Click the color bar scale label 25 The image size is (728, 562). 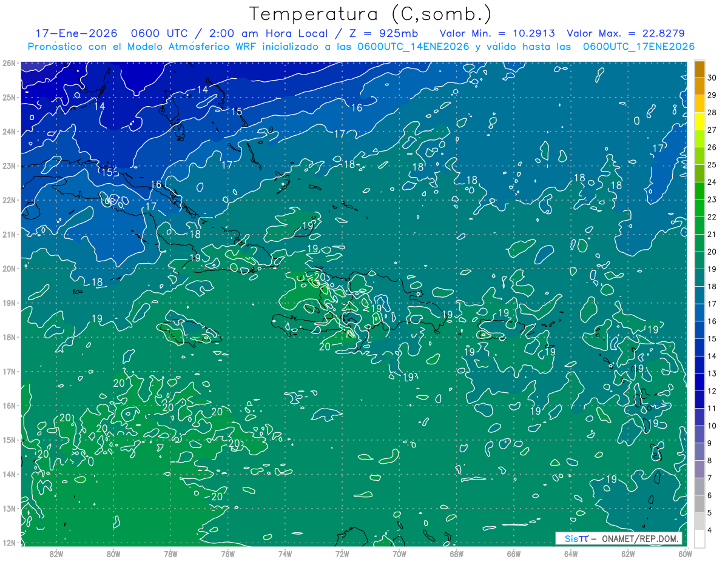(x=712, y=165)
